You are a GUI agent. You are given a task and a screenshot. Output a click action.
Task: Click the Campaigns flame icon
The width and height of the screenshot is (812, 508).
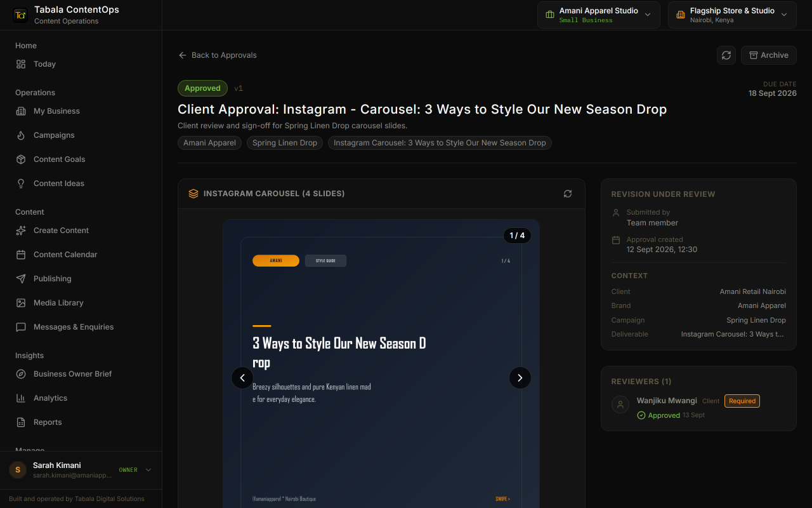(x=21, y=135)
